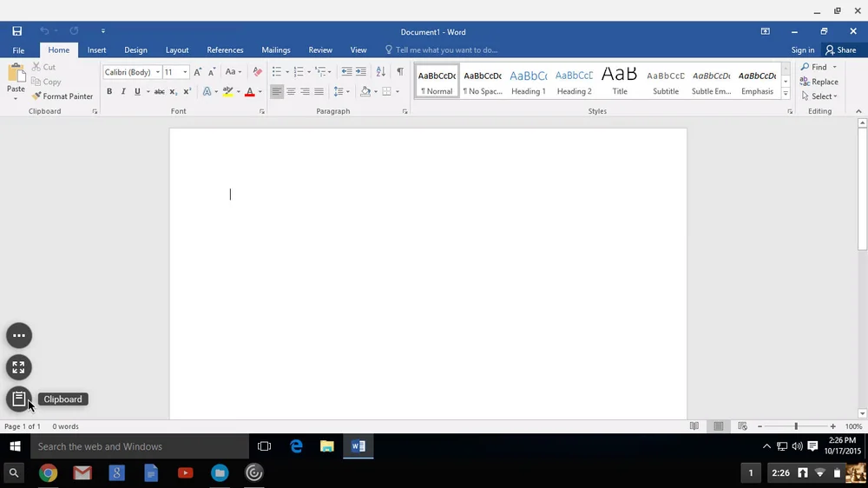Click the Format Painter tool

[62, 96]
